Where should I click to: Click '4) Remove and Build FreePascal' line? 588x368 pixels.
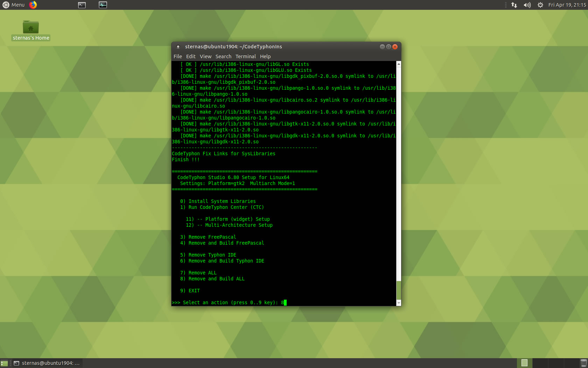222,243
